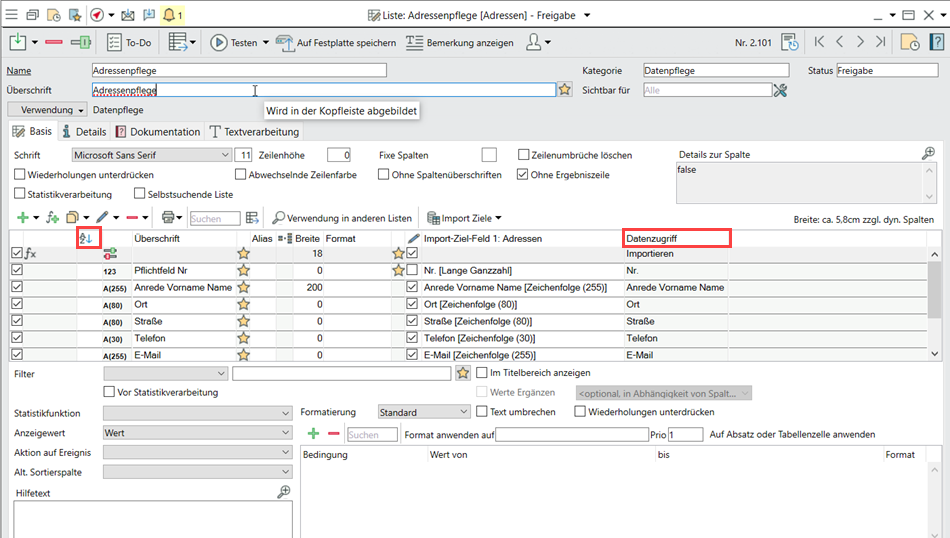Open the Anzeigewert dropdown
The width and height of the screenshot is (950, 538).
pyautogui.click(x=285, y=433)
